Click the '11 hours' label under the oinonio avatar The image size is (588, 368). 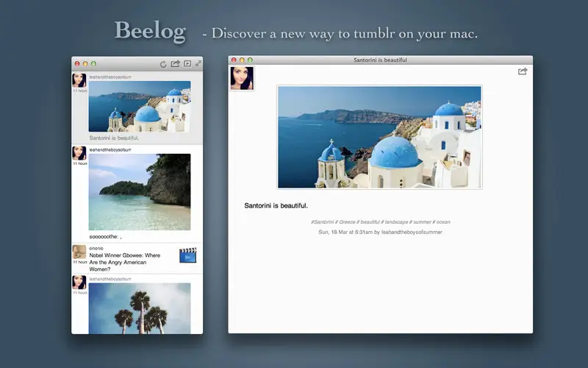[x=80, y=262]
